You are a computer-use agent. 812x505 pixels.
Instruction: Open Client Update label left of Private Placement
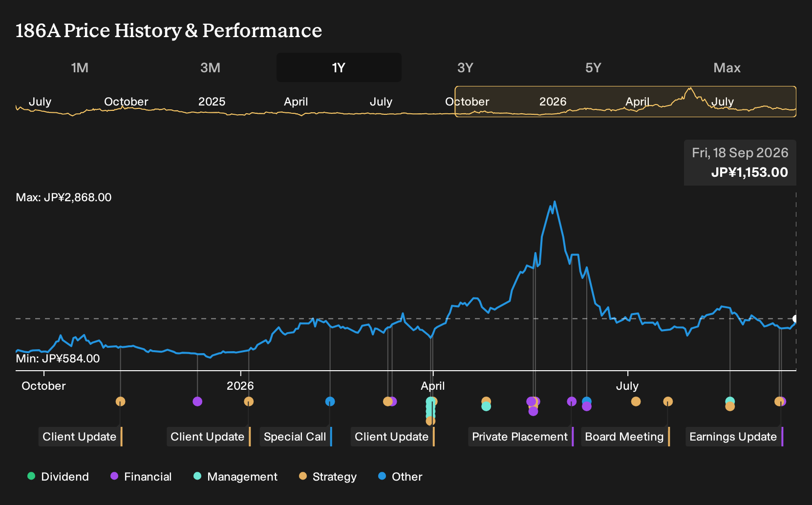(x=392, y=437)
